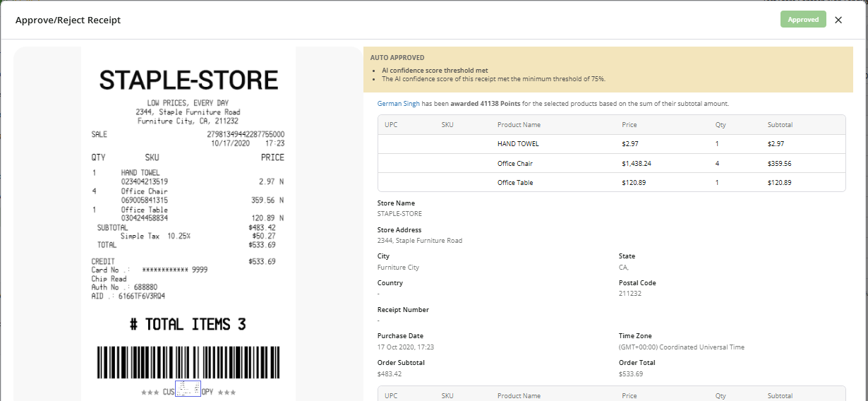Click the Approve/Reject Receipt dialog title
This screenshot has width=868, height=401.
[68, 20]
